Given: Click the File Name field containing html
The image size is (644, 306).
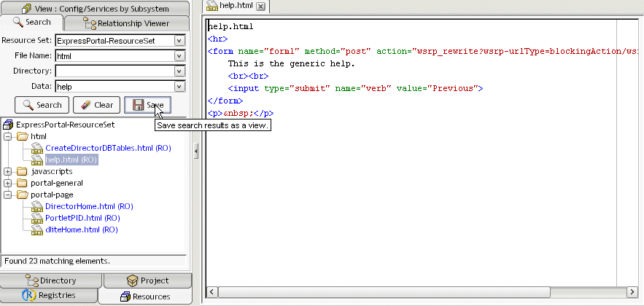Looking at the screenshot, I should pyautogui.click(x=115, y=56).
